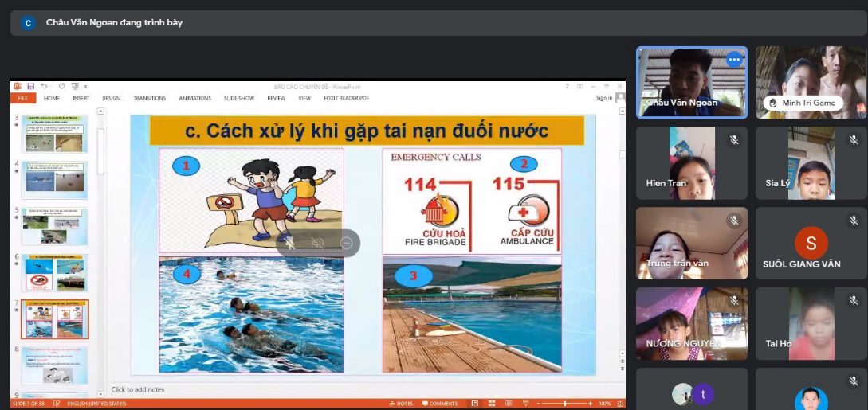Select slide 7 thumbnail
Viewport: 868px width, 410px height.
click(x=54, y=319)
